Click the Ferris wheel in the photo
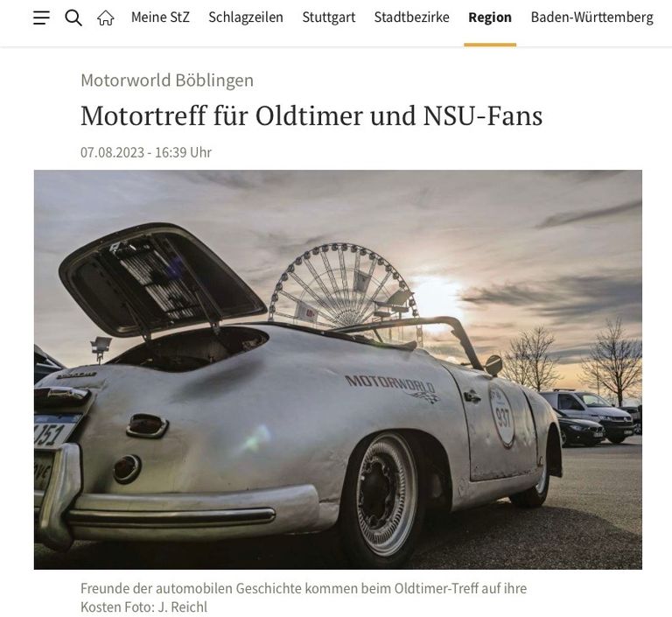 pos(343,287)
